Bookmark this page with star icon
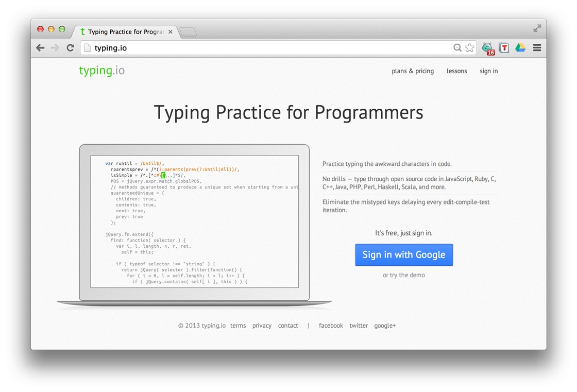Screen dimensions: 577x392 469,48
